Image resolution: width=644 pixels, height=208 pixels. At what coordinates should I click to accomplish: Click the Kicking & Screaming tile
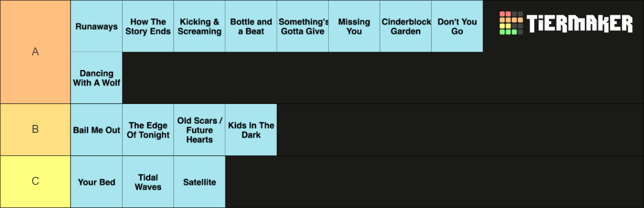pyautogui.click(x=199, y=26)
